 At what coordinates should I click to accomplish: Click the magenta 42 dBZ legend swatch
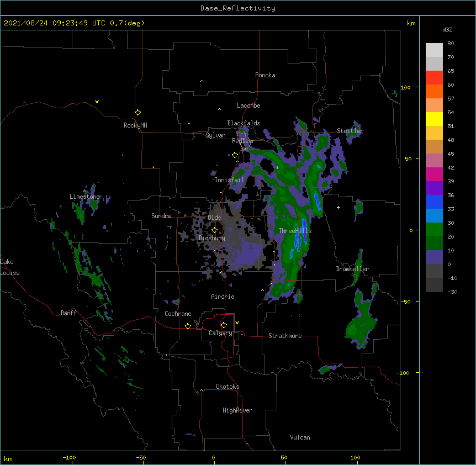(434, 174)
